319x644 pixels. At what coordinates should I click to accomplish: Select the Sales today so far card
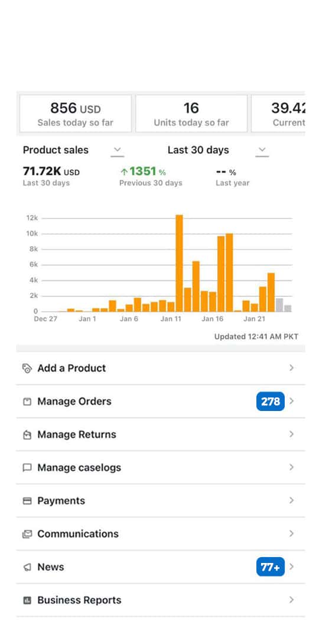(x=76, y=114)
